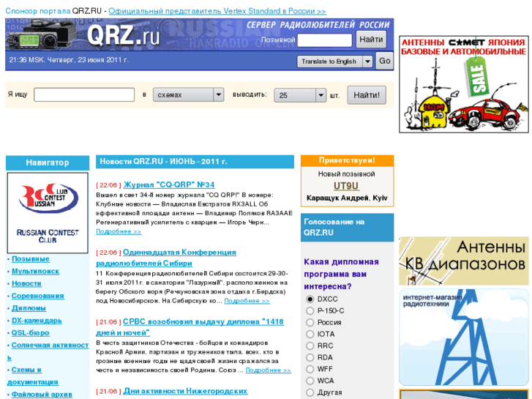Open Дипломы in the navigator

[29, 308]
